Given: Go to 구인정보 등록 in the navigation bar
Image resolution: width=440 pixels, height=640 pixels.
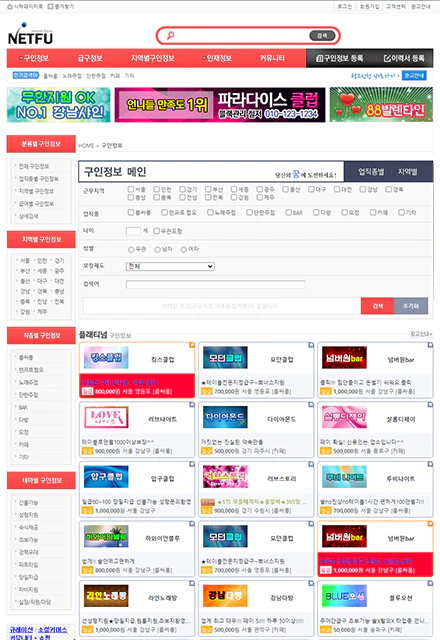Looking at the screenshot, I should 340,58.
